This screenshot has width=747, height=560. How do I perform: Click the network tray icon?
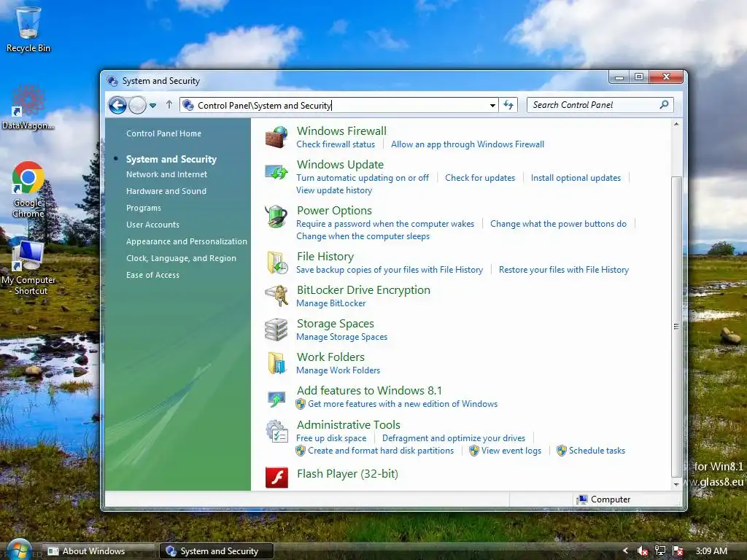pyautogui.click(x=660, y=551)
